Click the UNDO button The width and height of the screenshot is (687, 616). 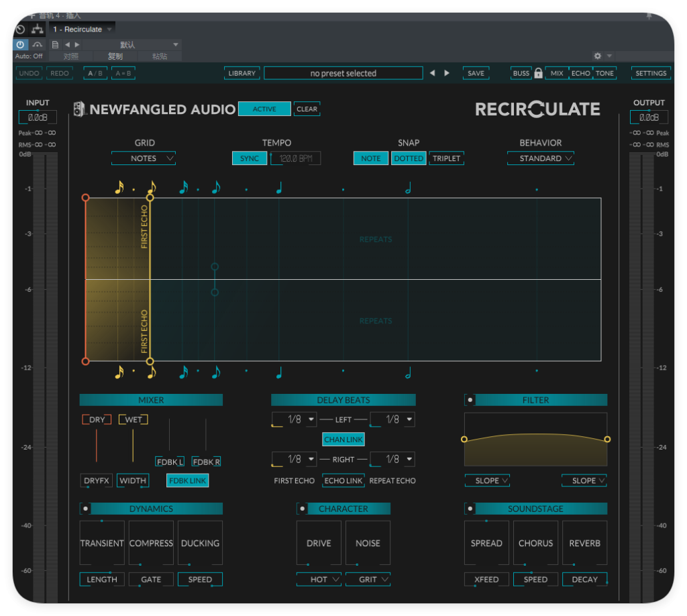pos(29,73)
